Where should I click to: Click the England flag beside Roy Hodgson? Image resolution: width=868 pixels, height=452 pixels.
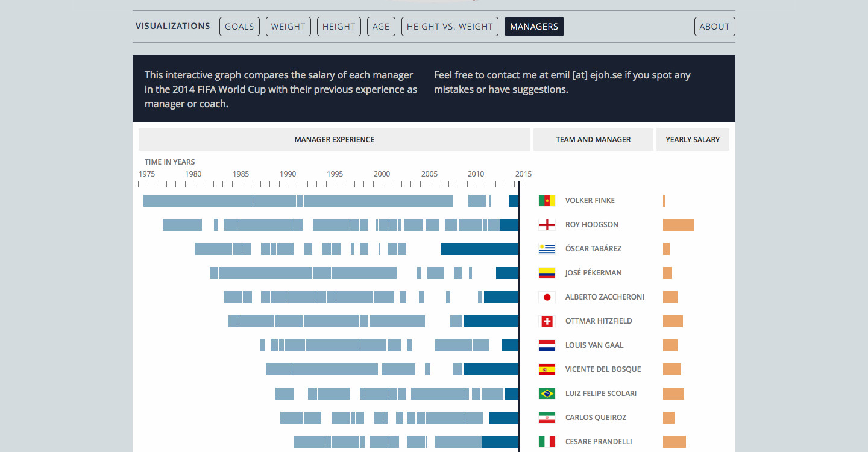coord(547,225)
